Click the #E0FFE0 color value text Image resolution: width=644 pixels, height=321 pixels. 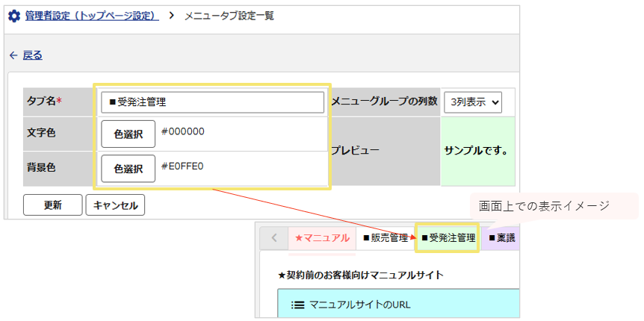tap(182, 166)
